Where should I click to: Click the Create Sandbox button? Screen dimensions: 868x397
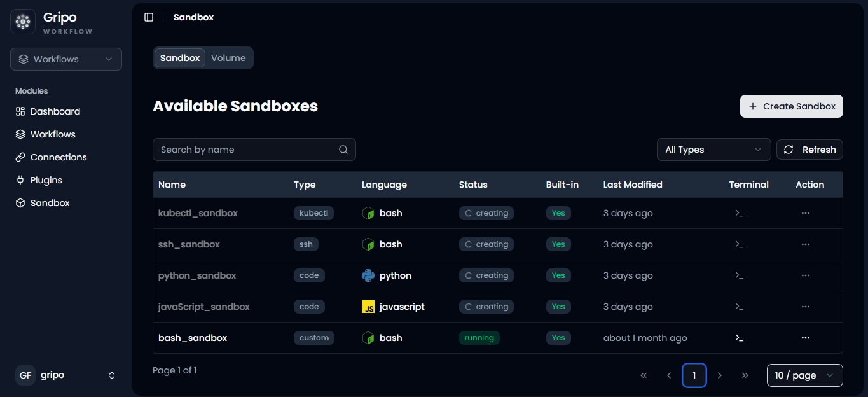click(791, 106)
